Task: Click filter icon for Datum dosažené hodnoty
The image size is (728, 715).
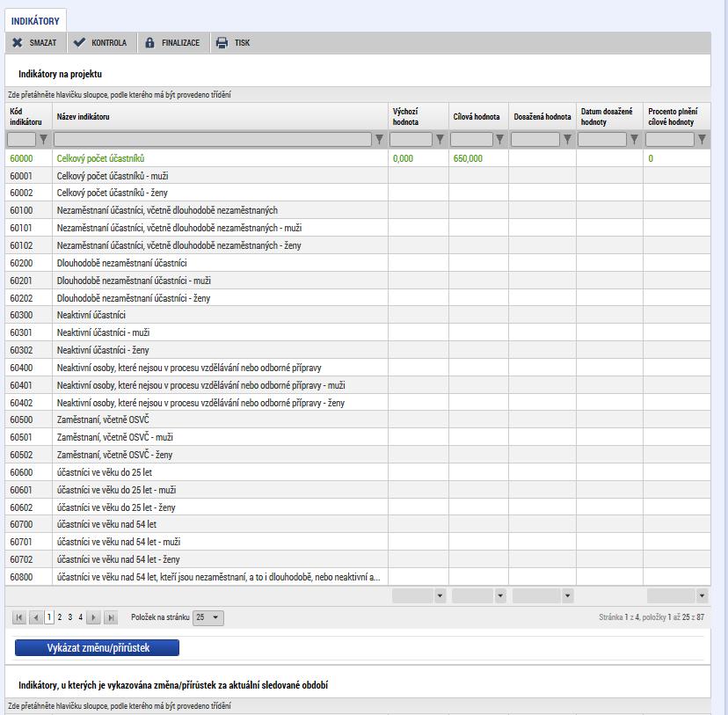Action: coord(634,139)
